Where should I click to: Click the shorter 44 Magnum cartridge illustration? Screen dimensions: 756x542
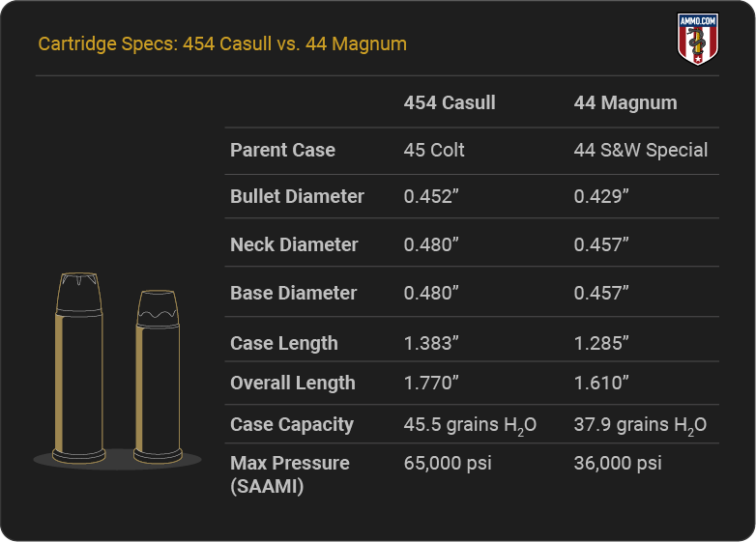click(159, 377)
